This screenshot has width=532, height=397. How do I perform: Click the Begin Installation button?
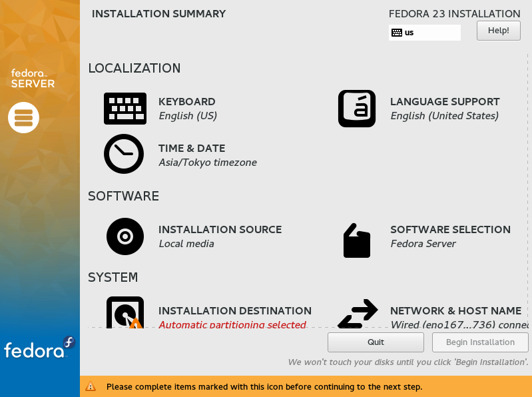480,342
